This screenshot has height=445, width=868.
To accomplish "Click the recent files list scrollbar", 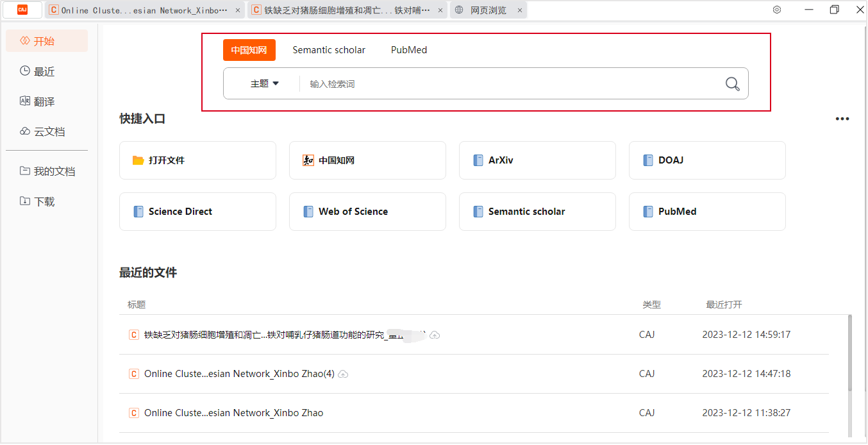I will point(850,353).
